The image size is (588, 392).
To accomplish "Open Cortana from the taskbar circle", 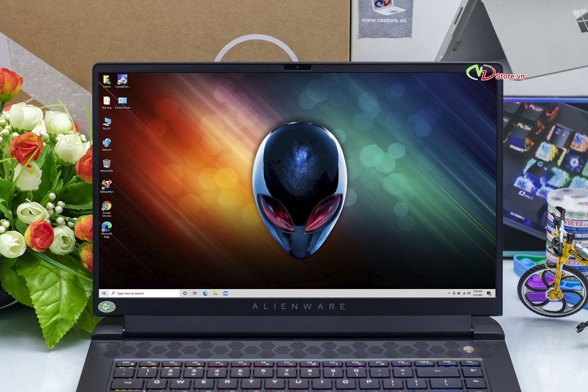I will click(x=185, y=293).
